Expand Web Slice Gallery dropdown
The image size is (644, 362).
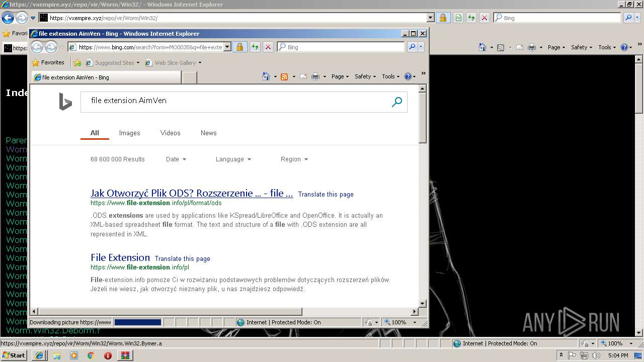coord(200,63)
